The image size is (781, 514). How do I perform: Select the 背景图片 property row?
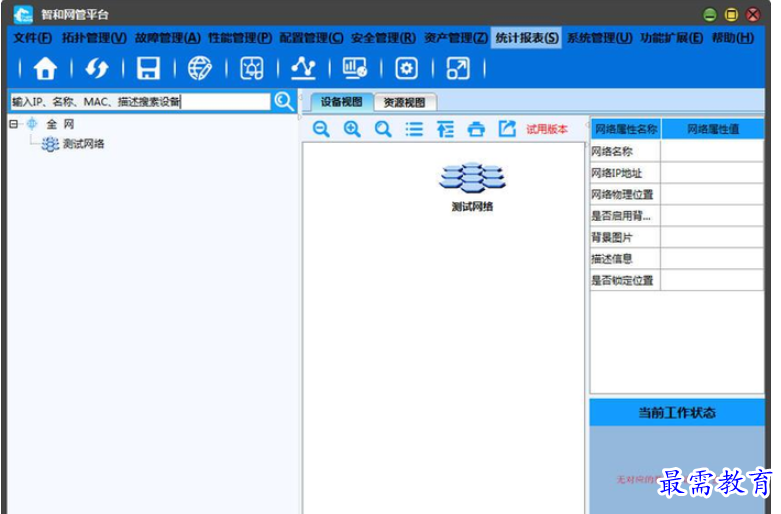click(x=677, y=237)
